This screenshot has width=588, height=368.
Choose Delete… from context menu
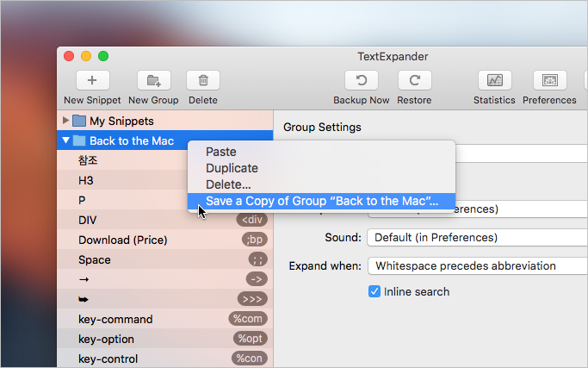coord(321,184)
